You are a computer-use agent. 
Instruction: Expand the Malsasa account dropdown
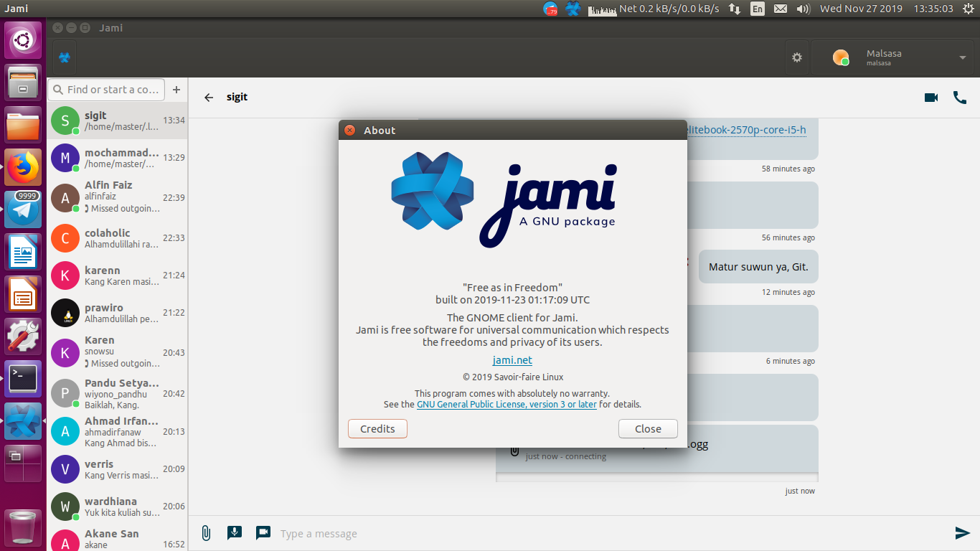click(x=963, y=57)
